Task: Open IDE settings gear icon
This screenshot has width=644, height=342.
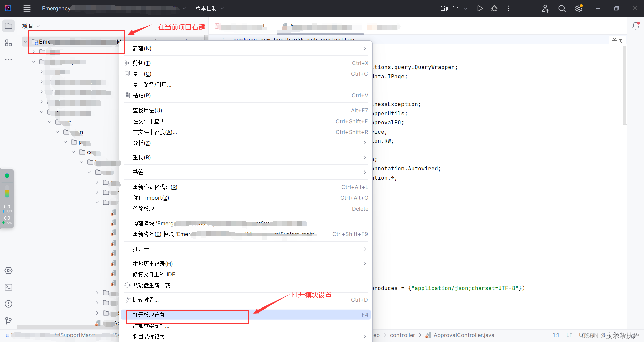Action: click(x=579, y=9)
